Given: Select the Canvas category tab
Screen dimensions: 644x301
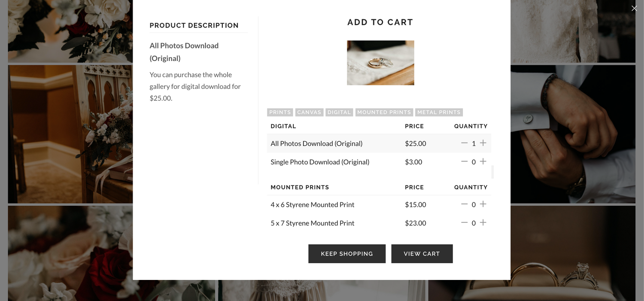Looking at the screenshot, I should 309,112.
